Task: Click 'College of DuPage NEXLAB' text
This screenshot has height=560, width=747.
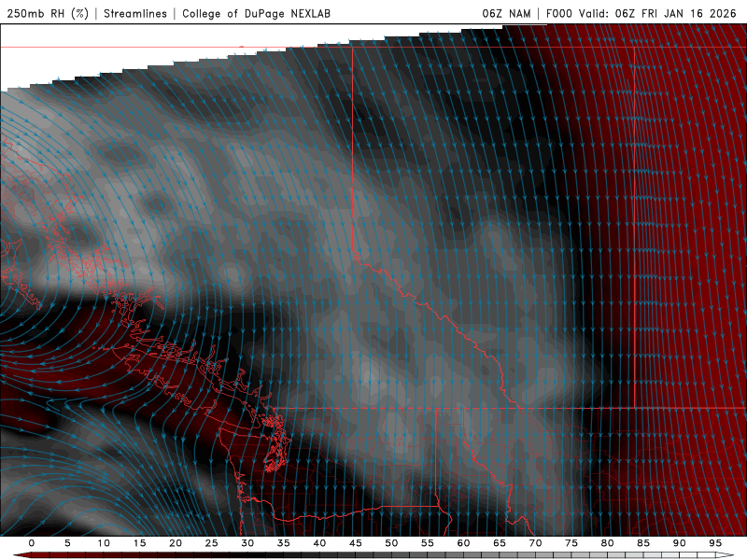Action: (256, 13)
